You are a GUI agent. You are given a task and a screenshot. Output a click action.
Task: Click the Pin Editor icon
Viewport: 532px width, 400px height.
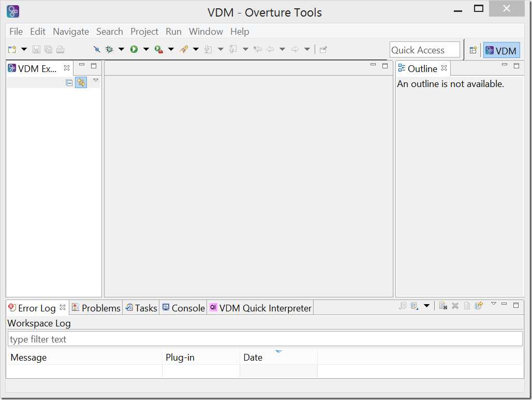(x=323, y=50)
